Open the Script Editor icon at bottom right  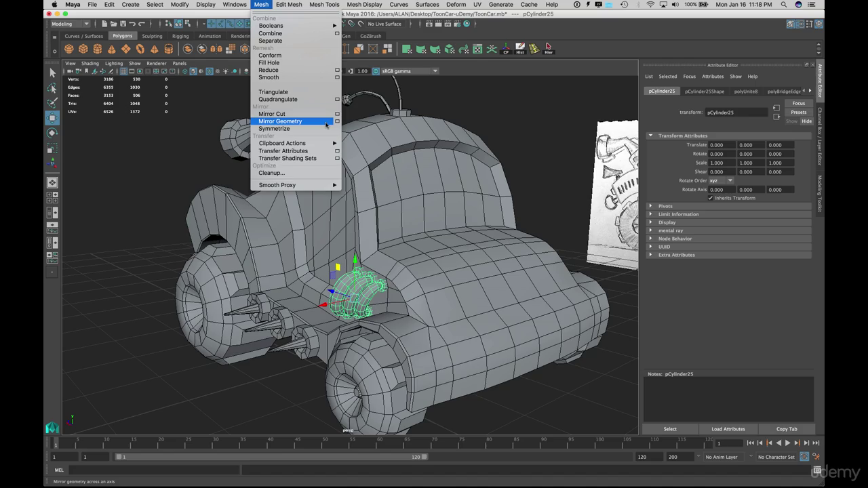pyautogui.click(x=817, y=470)
